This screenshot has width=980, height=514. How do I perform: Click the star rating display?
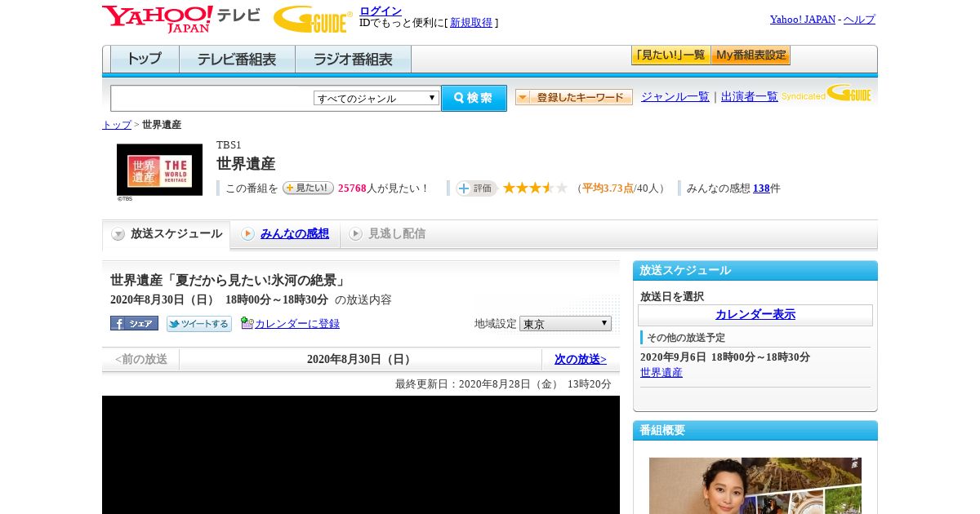coord(535,188)
